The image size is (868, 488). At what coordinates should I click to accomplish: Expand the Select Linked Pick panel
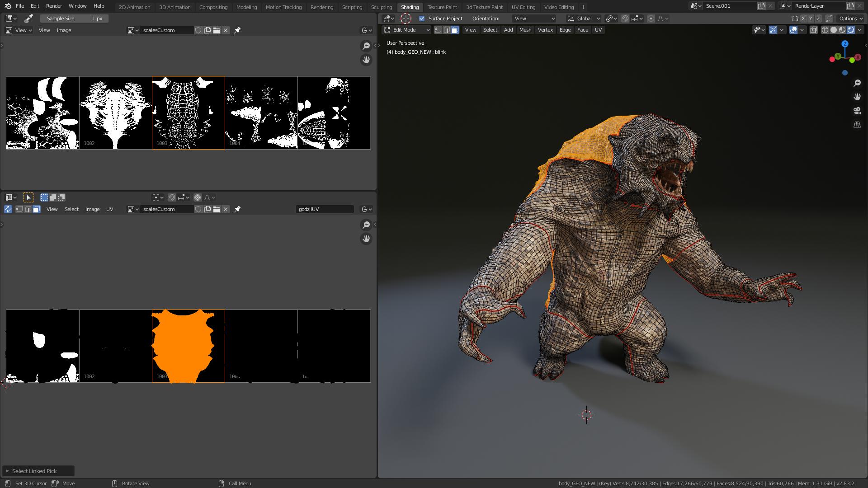point(8,471)
